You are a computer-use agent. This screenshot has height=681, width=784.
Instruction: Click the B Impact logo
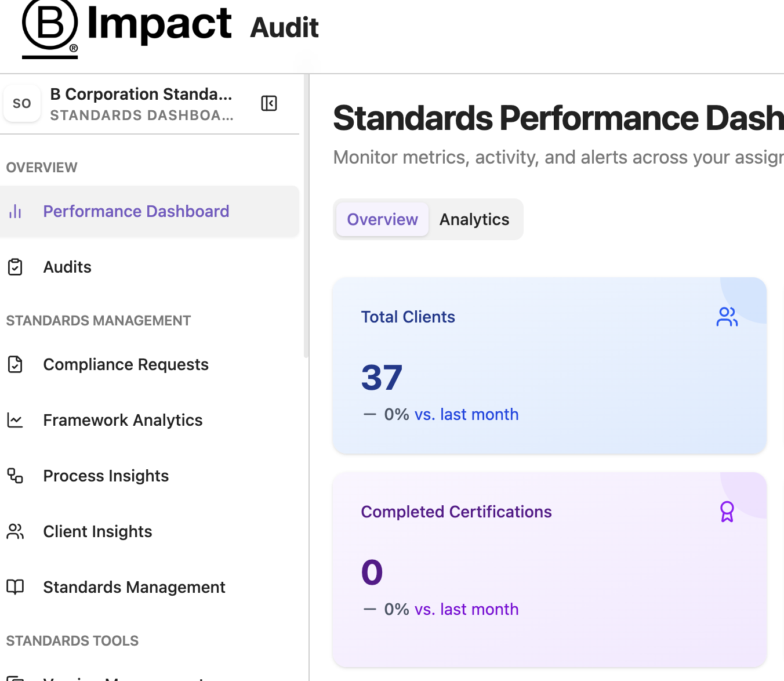[x=126, y=28]
